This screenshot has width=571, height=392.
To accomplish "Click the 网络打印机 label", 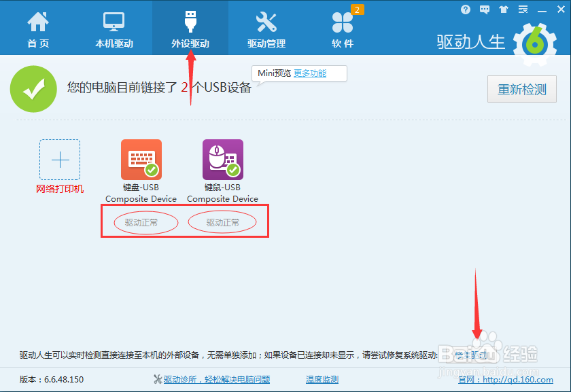I will click(60, 189).
